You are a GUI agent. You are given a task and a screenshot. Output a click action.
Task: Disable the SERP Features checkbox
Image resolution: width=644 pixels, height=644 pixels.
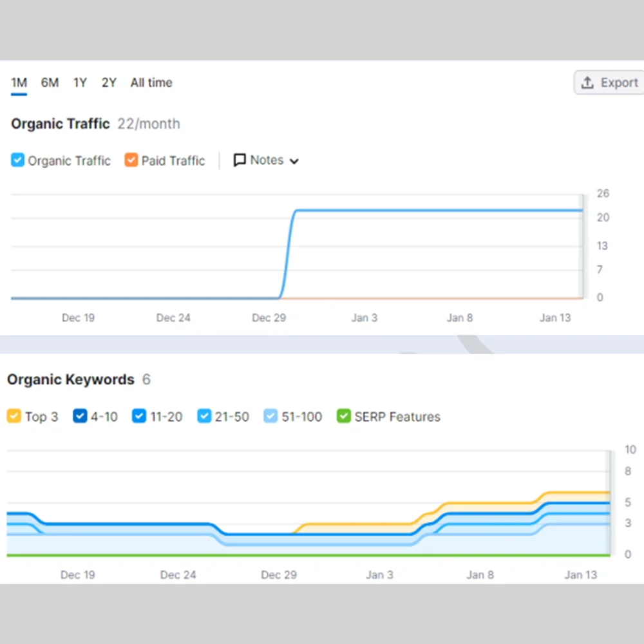(x=344, y=417)
